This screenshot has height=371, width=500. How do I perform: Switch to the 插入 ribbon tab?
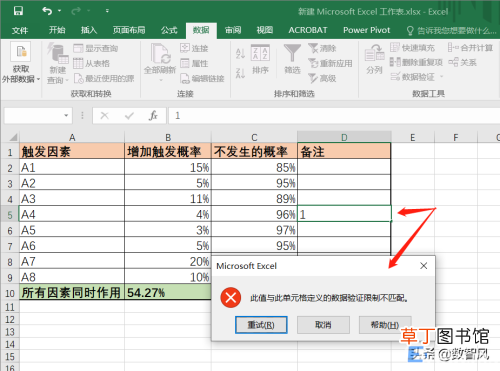(x=89, y=30)
